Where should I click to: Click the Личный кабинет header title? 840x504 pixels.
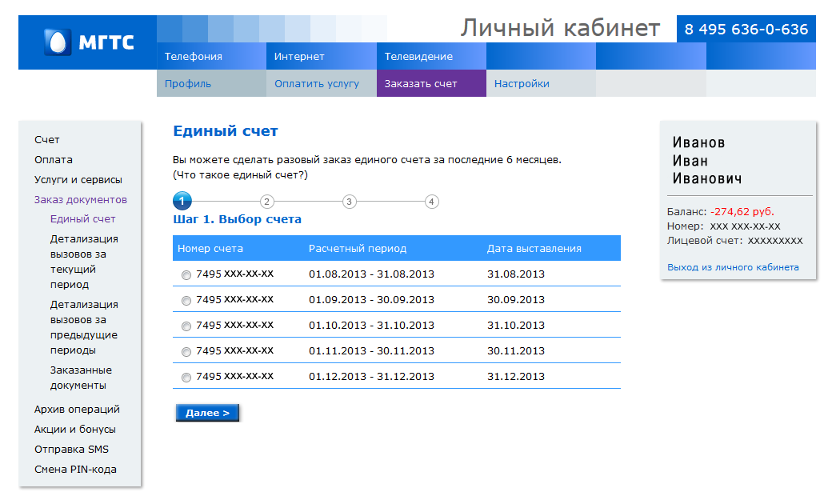click(560, 28)
